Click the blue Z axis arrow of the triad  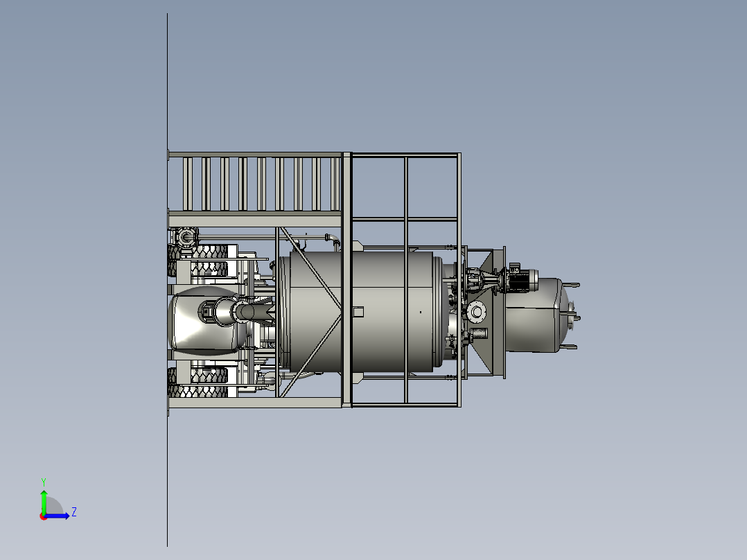58,516
